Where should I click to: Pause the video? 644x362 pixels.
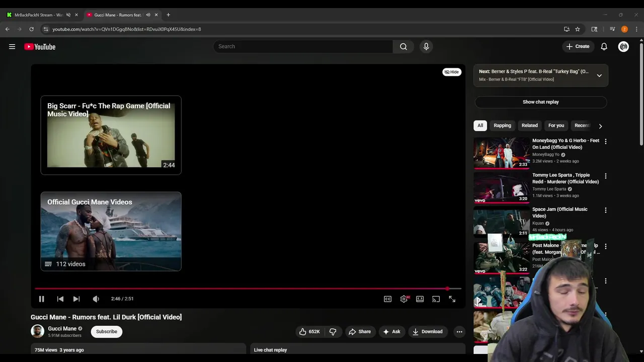click(x=42, y=299)
